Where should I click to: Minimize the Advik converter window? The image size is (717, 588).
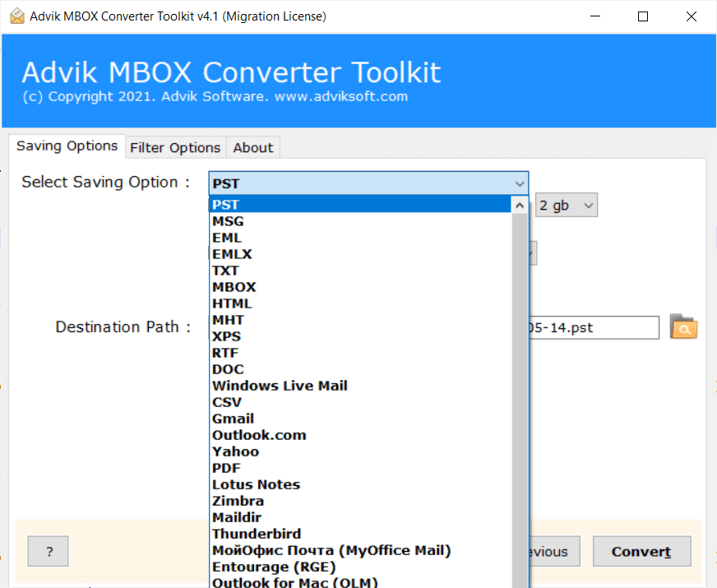pos(595,16)
